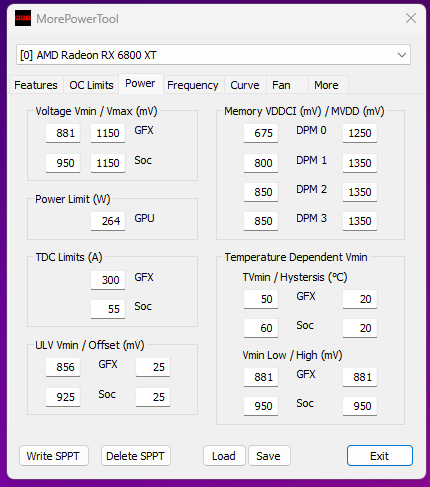430x487 pixels.
Task: Switch to the More tab
Action: [326, 85]
